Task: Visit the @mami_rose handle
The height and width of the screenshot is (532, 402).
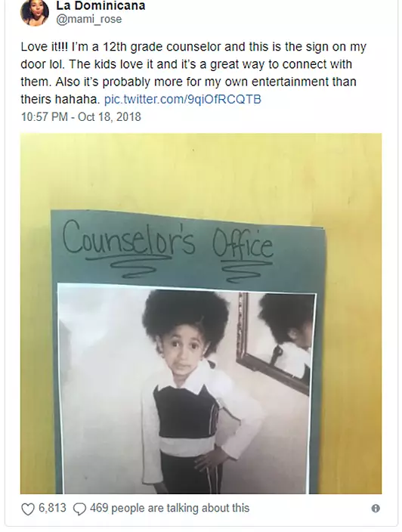Action: pyautogui.click(x=88, y=19)
